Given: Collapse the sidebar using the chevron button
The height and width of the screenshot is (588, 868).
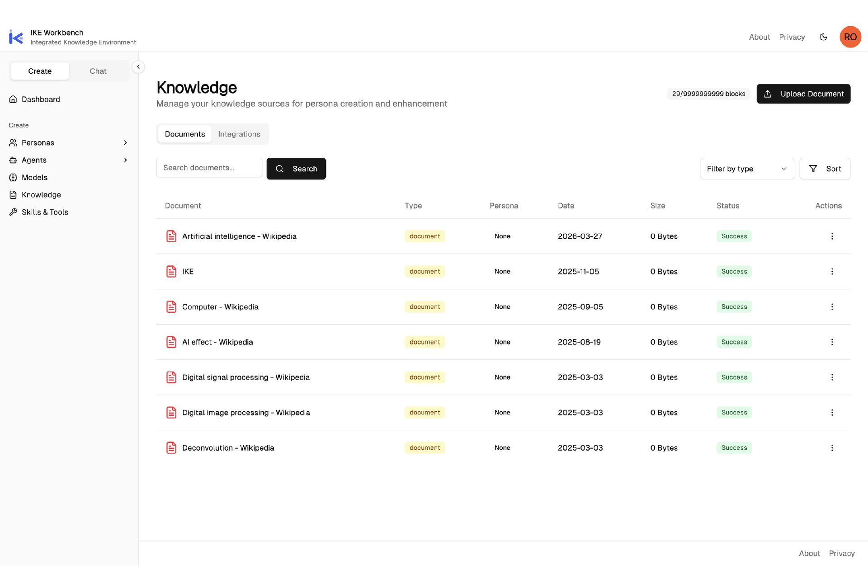Looking at the screenshot, I should coord(138,67).
